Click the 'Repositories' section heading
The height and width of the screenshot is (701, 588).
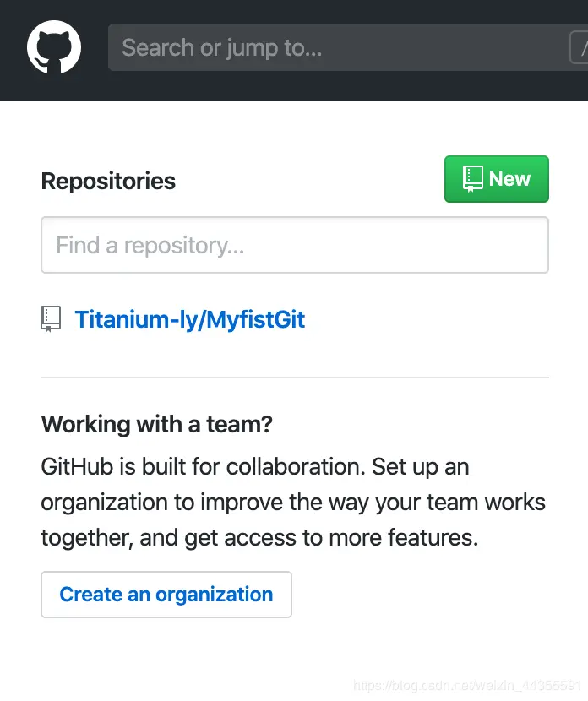(x=108, y=181)
